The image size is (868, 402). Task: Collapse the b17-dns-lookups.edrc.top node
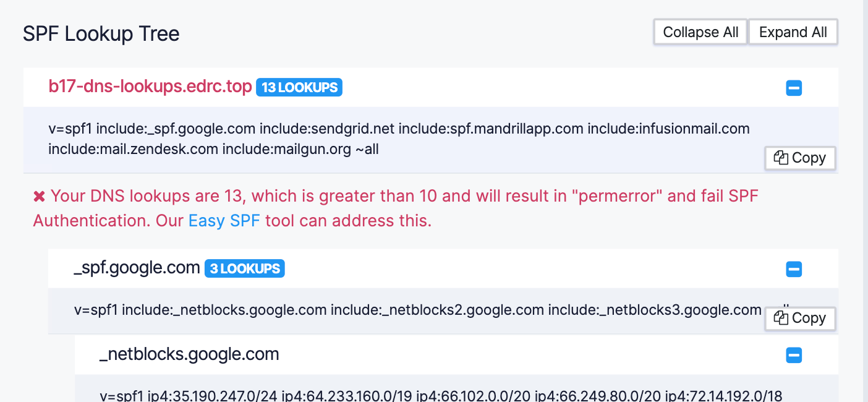coord(794,88)
